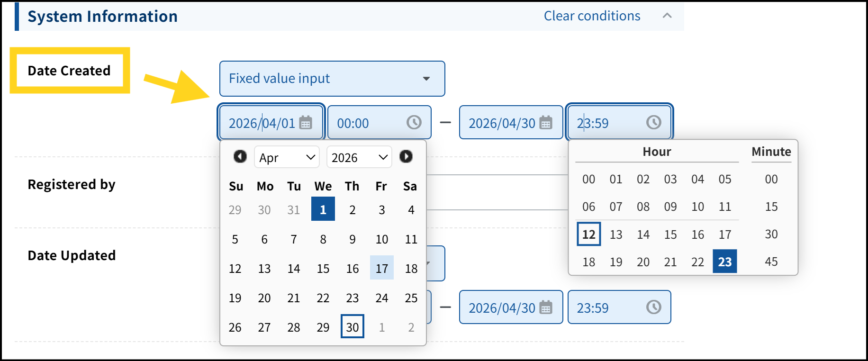Choose hour 23 in time picker
This screenshot has height=361, width=868.
pos(724,262)
